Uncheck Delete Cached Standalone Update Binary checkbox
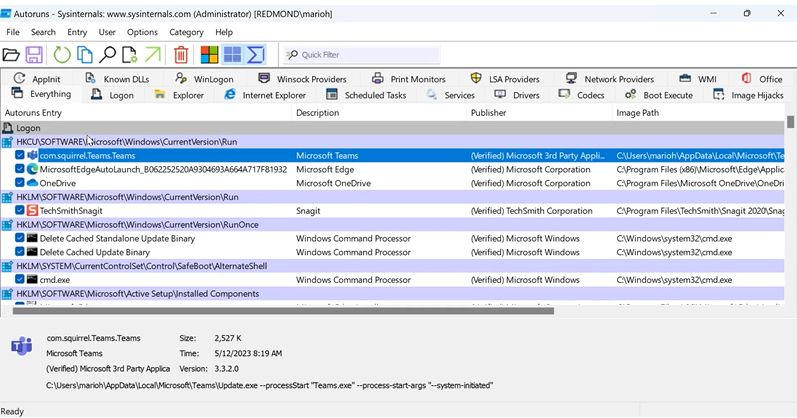The image size is (797, 418). [20, 237]
